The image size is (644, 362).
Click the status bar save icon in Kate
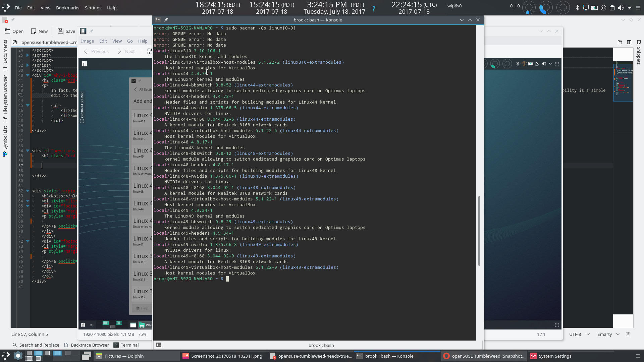628,334
